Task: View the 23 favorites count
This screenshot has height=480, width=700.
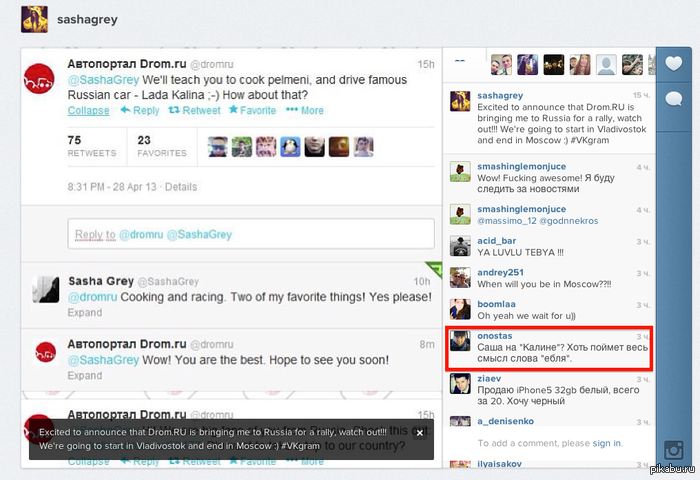Action: click(x=162, y=146)
